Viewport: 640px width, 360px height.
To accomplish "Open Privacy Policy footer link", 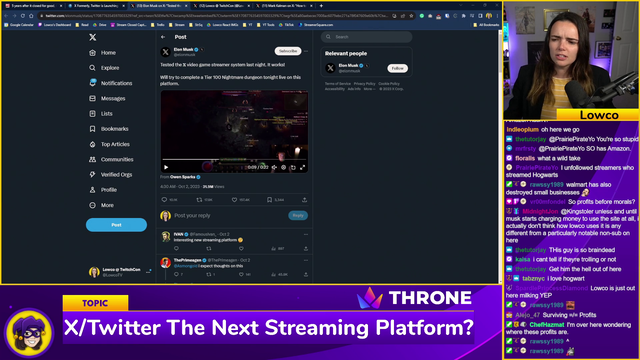I will coord(364,84).
